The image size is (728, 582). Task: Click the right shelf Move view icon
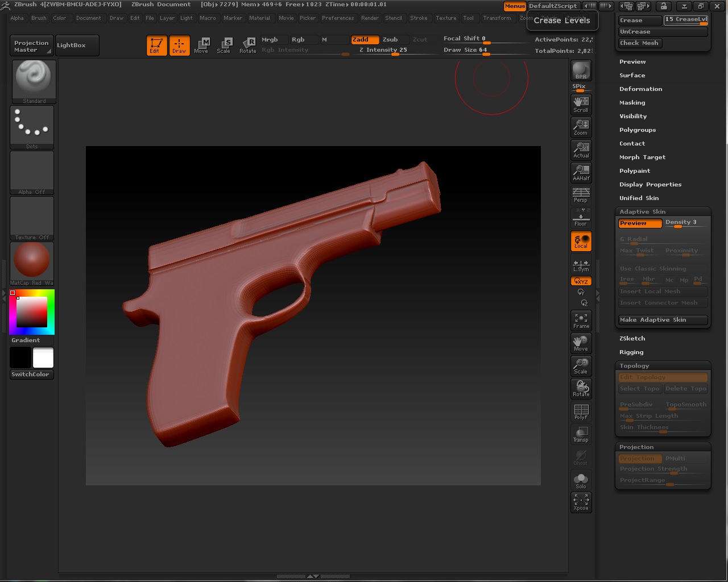pyautogui.click(x=581, y=343)
